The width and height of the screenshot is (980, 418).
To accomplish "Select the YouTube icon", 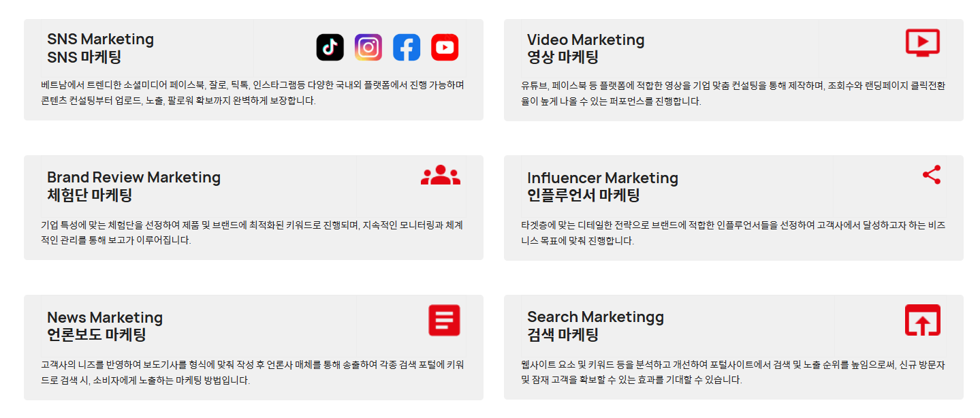I will pyautogui.click(x=445, y=48).
